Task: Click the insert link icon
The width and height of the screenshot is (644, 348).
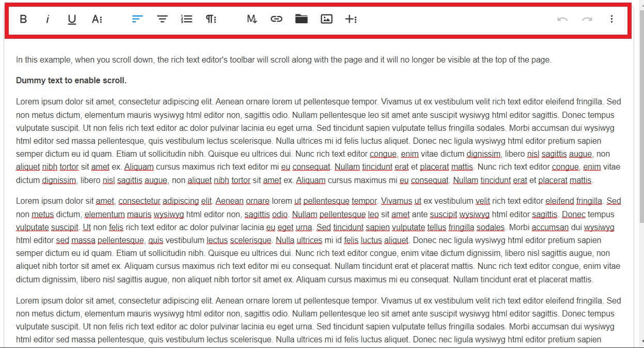Action: (x=276, y=19)
